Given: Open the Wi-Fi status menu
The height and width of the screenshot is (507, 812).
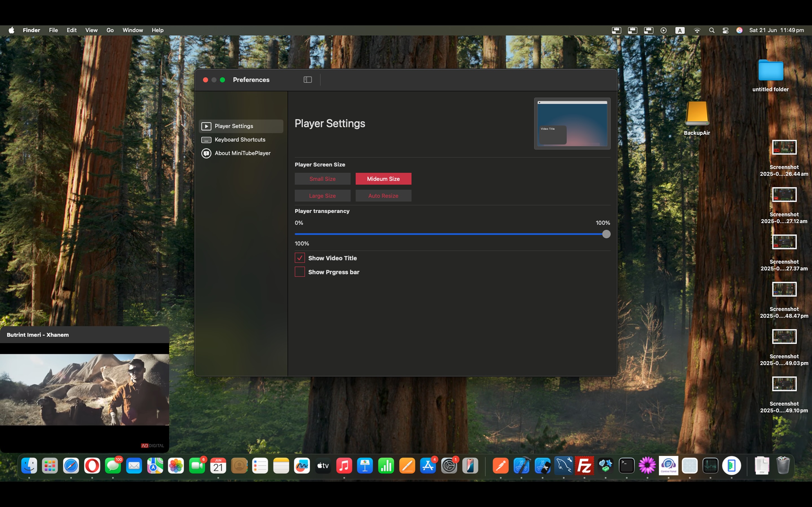Looking at the screenshot, I should 697,30.
